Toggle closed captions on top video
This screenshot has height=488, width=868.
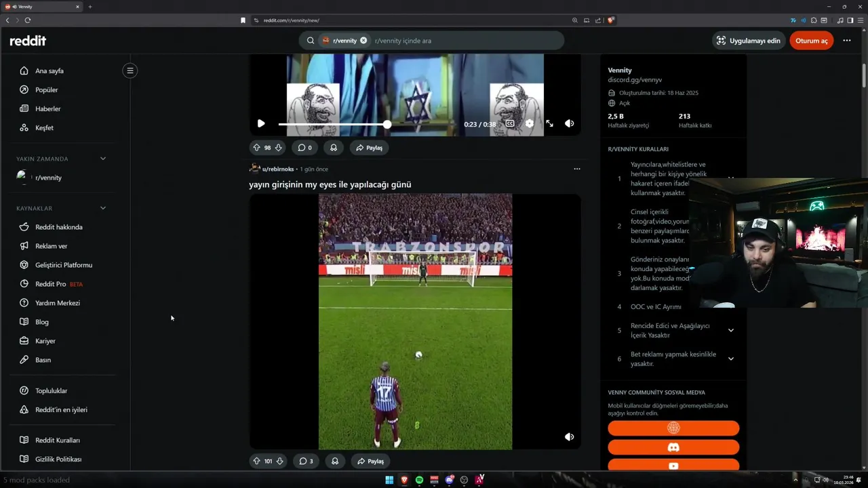[x=510, y=123]
